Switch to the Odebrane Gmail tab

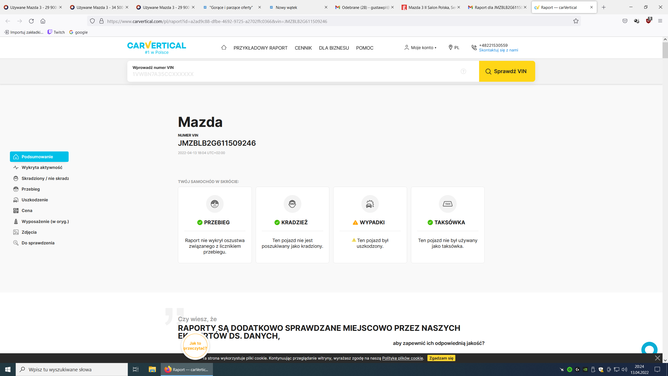(365, 7)
